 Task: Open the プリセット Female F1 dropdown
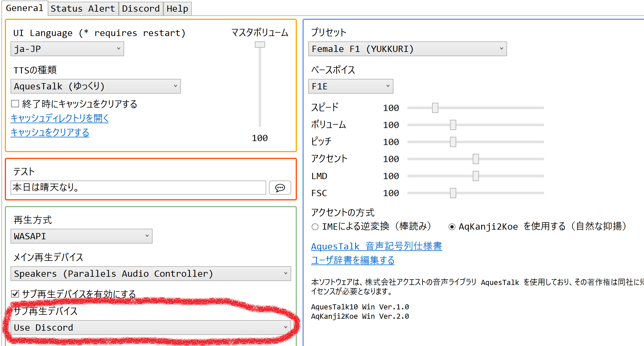(408, 49)
